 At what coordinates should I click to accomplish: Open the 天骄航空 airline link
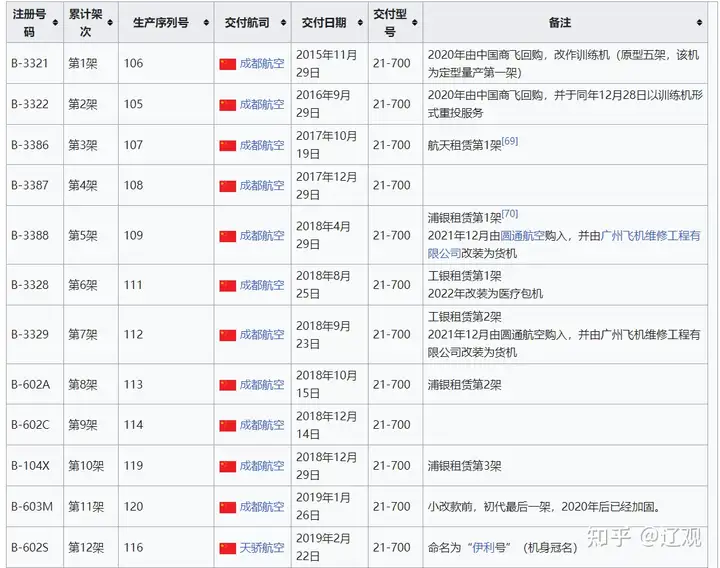click(x=262, y=548)
